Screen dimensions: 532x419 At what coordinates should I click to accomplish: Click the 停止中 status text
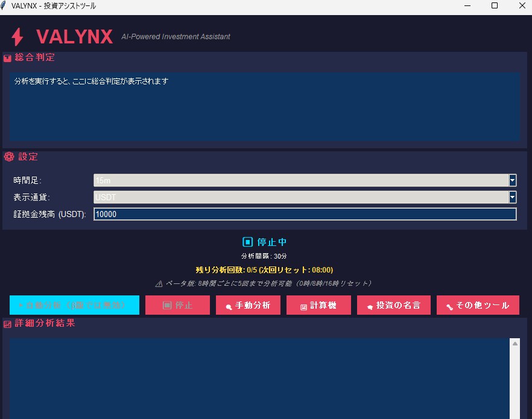(272, 242)
